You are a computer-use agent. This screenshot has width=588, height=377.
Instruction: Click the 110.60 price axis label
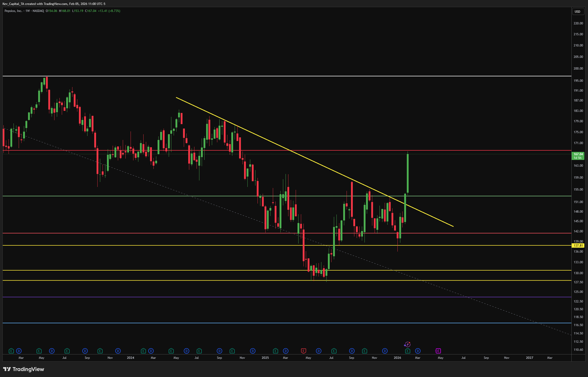tap(578, 350)
